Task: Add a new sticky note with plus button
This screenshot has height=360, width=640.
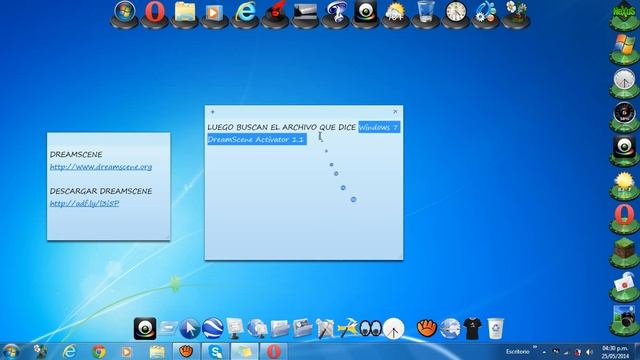Action: [x=213, y=111]
